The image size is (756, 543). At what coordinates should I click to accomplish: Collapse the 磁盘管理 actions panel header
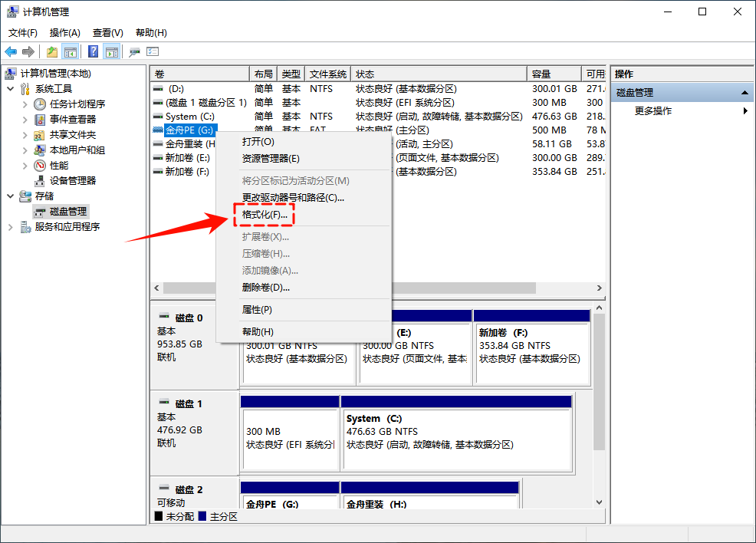pos(746,92)
